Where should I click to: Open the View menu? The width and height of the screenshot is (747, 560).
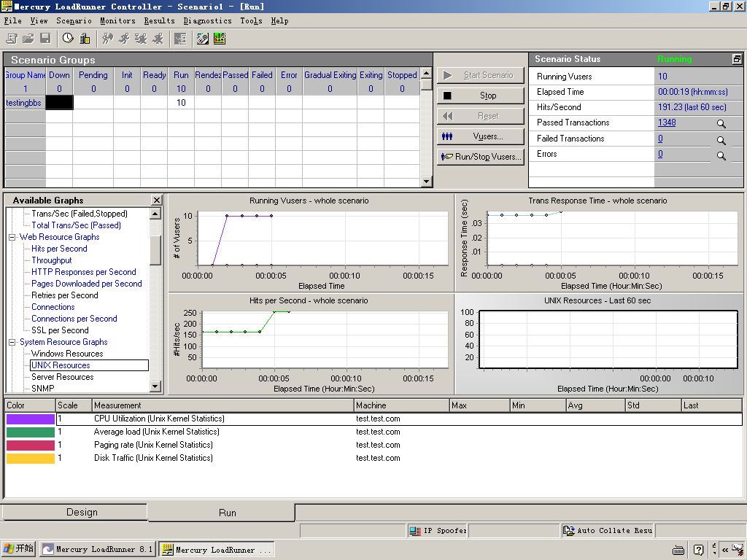click(39, 21)
